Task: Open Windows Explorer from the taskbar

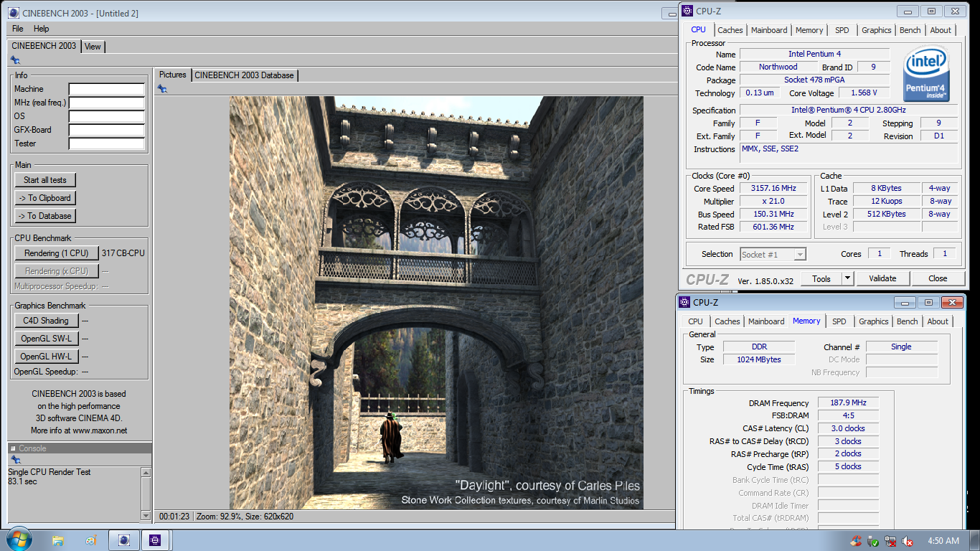Action: coord(58,540)
